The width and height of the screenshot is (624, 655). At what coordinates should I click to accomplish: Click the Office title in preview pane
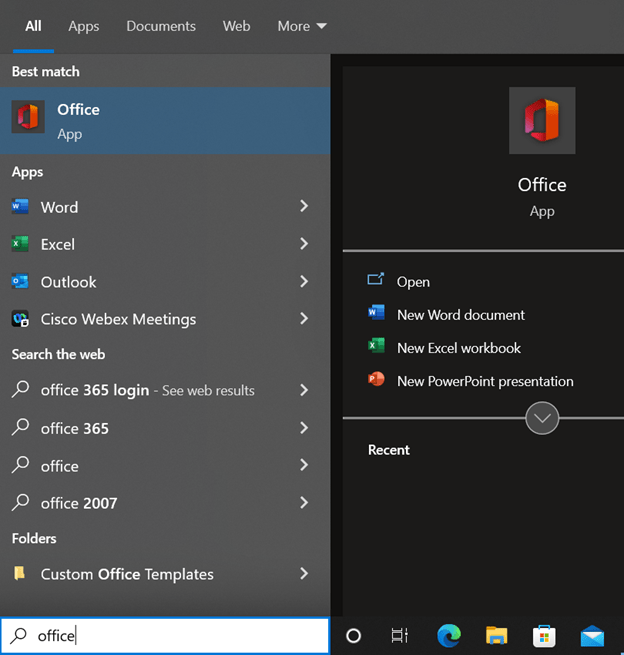pyautogui.click(x=542, y=185)
